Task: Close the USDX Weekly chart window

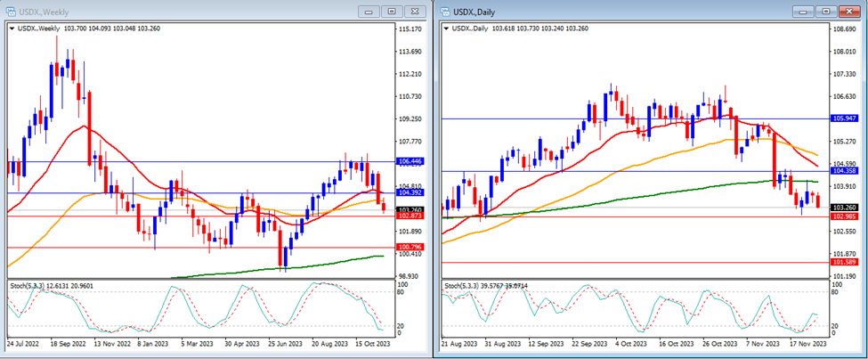Action: point(414,12)
